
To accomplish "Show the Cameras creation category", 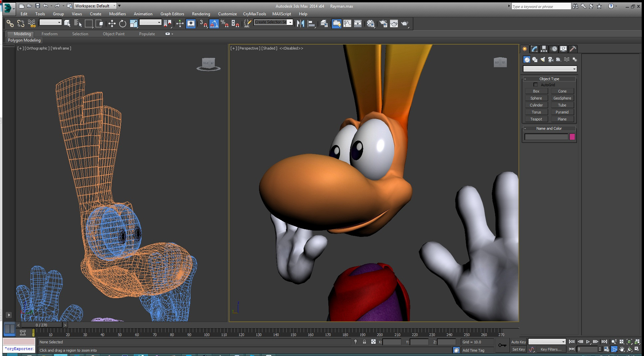I will tap(551, 60).
